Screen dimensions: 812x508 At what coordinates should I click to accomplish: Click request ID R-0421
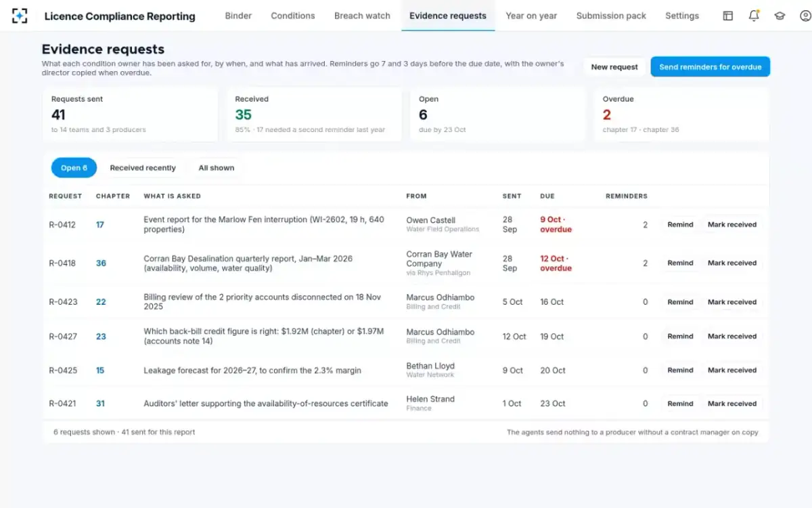click(62, 404)
